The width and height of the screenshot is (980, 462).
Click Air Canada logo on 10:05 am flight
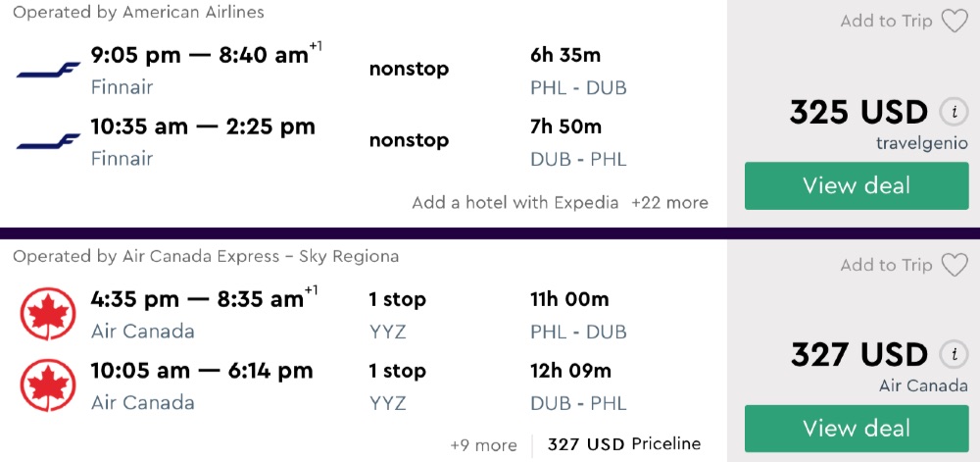(48, 385)
